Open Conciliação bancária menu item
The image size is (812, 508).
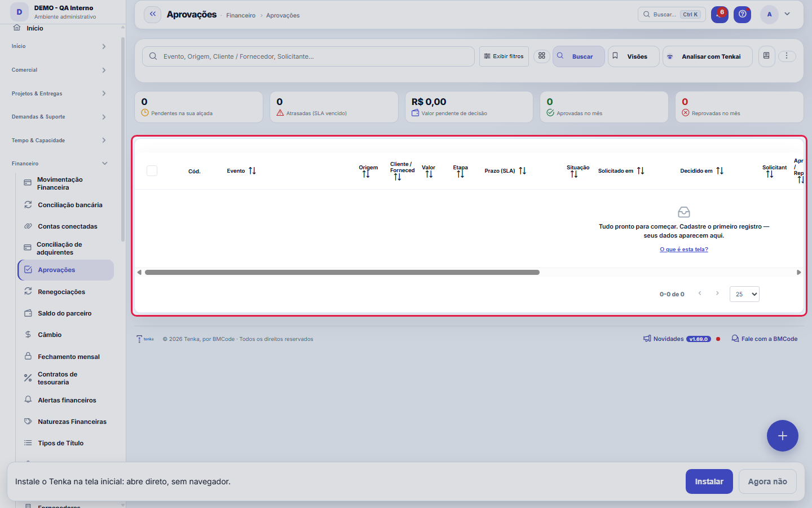point(65,205)
